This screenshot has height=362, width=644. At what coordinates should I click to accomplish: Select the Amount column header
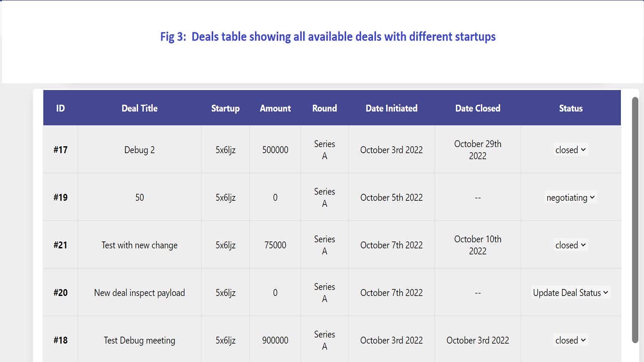pos(275,108)
